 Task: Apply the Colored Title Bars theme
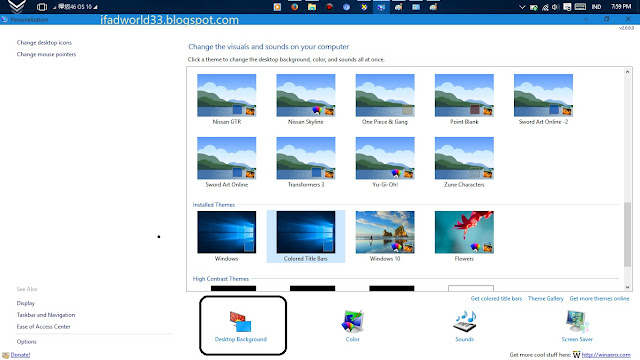[306, 236]
